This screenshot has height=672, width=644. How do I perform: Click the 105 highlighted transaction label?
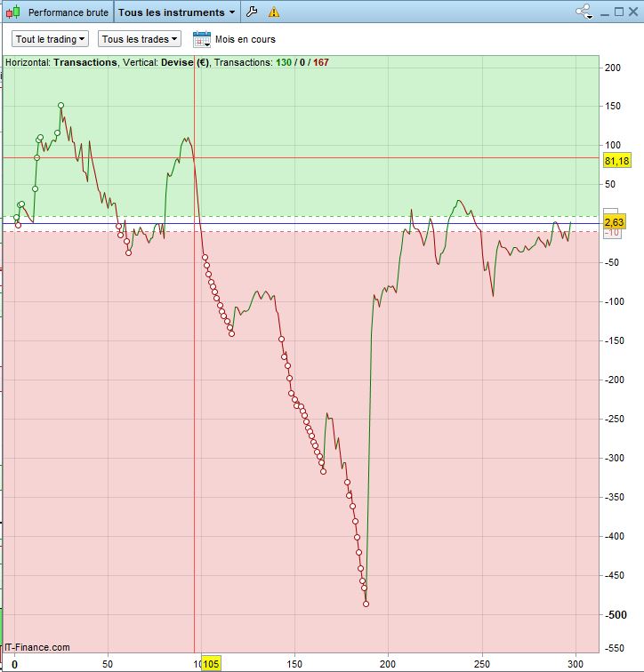click(x=211, y=664)
